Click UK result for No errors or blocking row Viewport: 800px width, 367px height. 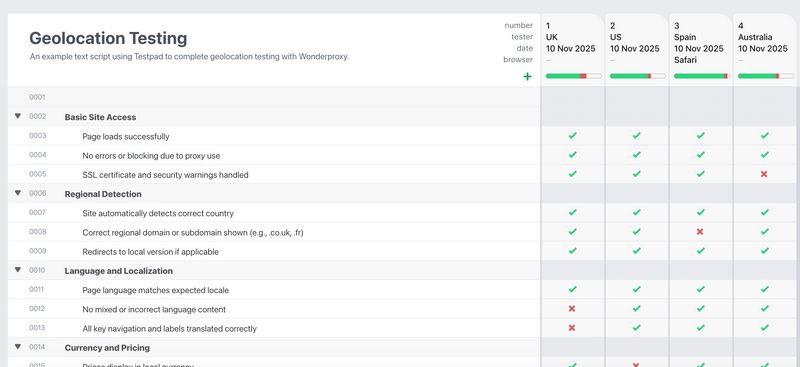click(572, 155)
